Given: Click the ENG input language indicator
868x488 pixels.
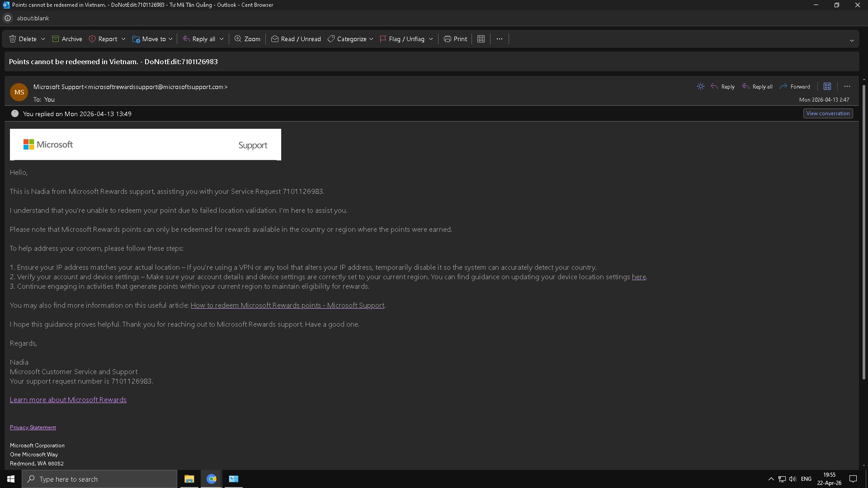Looking at the screenshot, I should coord(806,479).
